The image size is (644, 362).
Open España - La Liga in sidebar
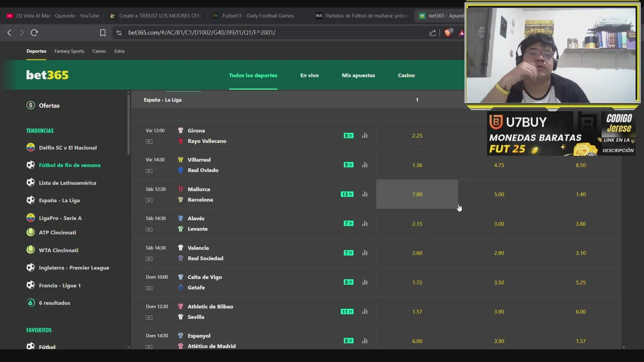coord(59,200)
